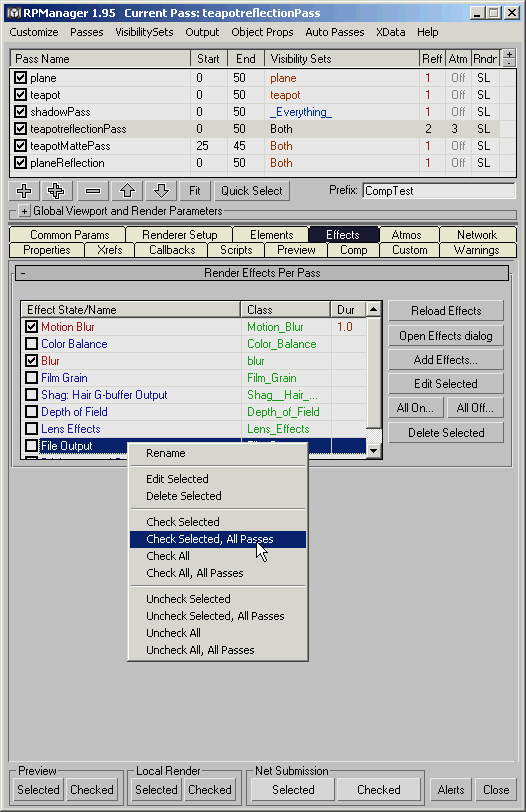The image size is (526, 812).
Task: Click the Prefix field containing CompTest
Action: point(439,191)
